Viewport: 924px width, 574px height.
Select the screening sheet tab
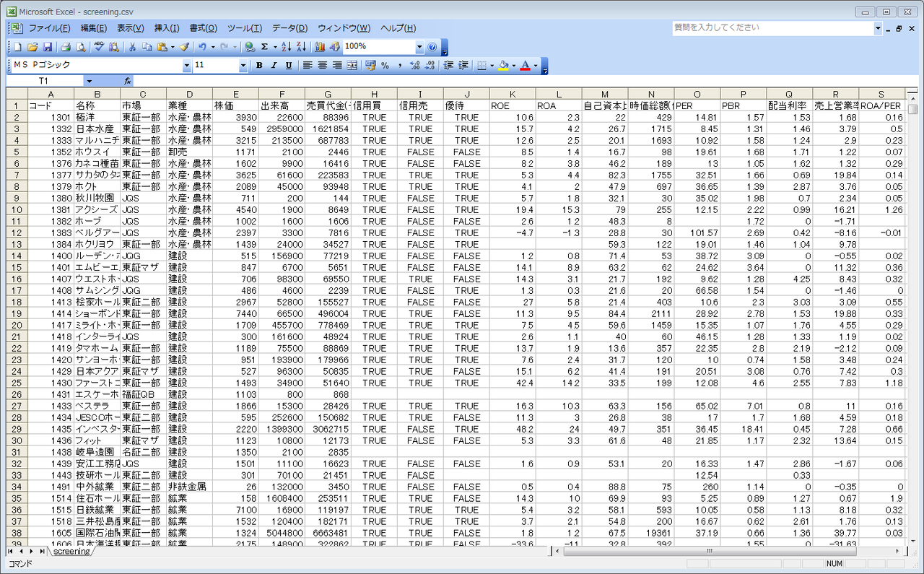(x=72, y=552)
